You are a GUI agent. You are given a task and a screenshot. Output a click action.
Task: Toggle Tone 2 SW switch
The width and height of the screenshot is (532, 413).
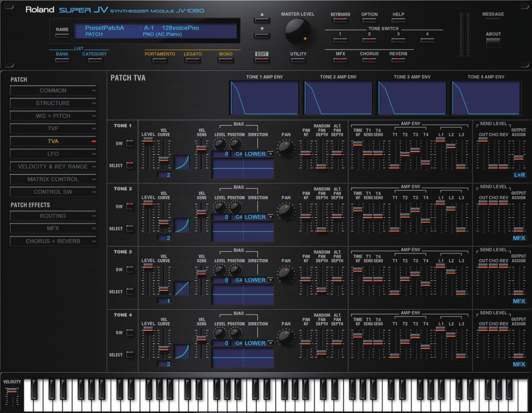(130, 206)
